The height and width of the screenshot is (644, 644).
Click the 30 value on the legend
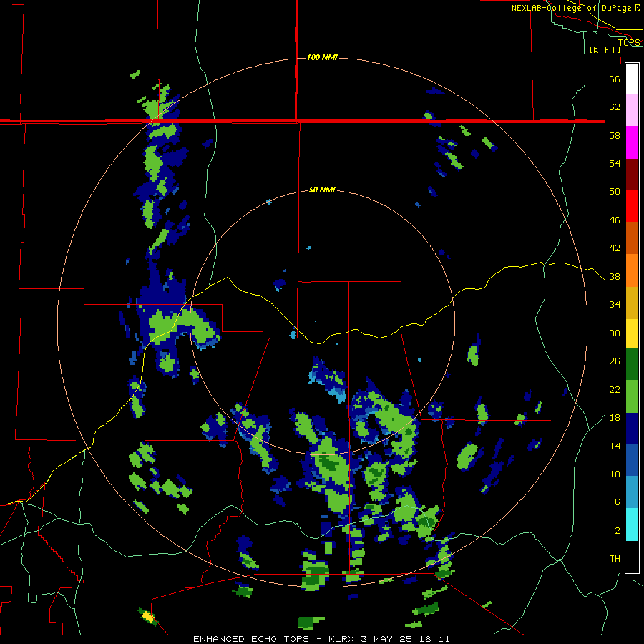pyautogui.click(x=615, y=333)
